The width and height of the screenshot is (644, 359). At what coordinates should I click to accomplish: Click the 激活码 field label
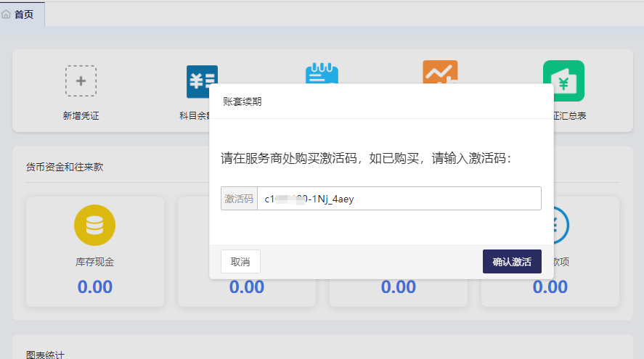[239, 199]
